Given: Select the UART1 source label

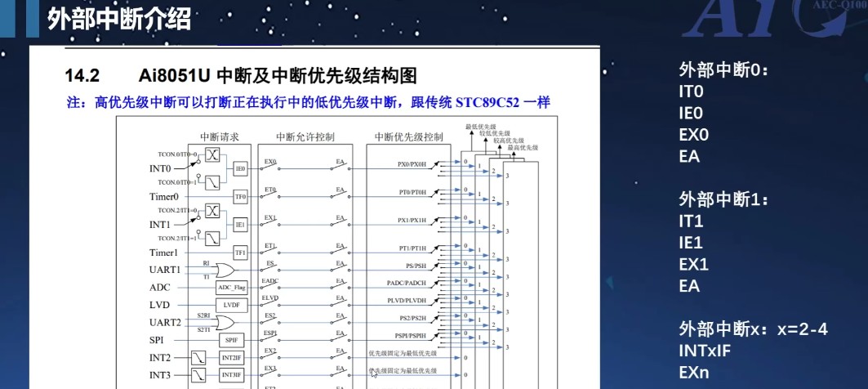Looking at the screenshot, I should [165, 270].
